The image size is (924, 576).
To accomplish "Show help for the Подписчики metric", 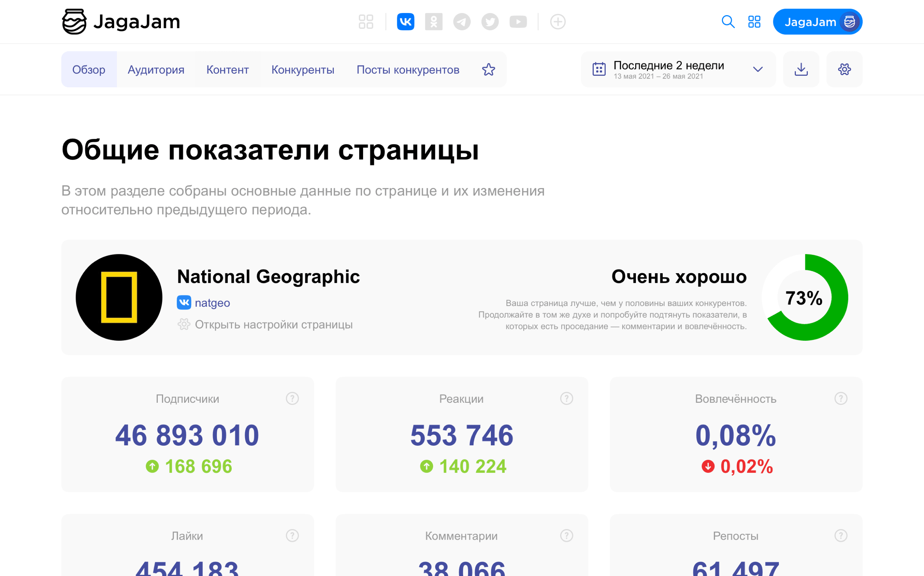I will pos(292,399).
